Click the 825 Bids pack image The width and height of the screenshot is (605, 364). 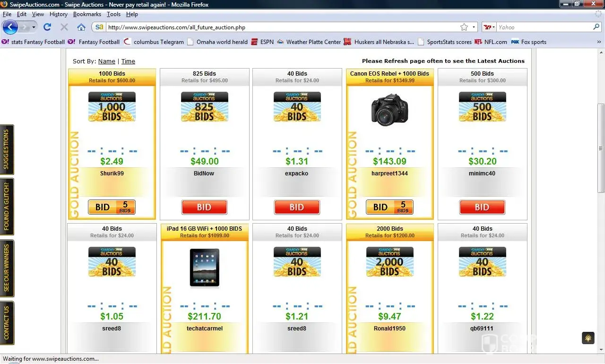point(205,107)
